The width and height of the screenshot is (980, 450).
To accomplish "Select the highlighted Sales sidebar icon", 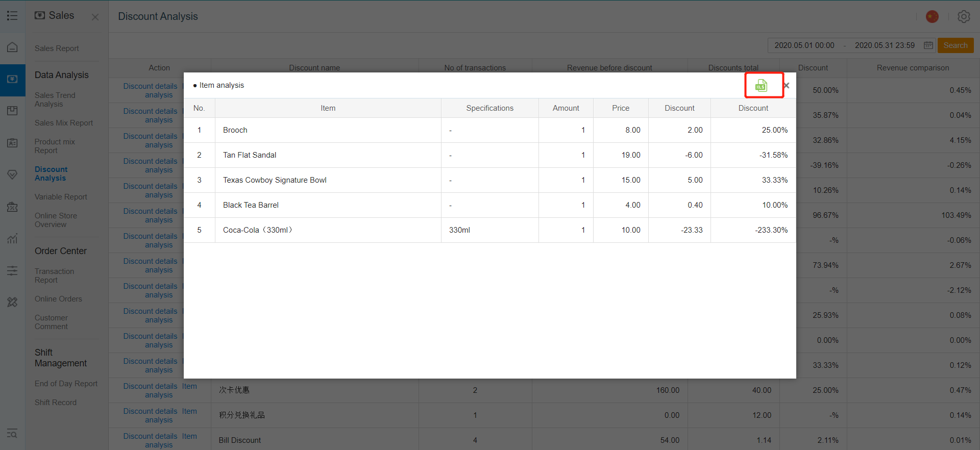I will coord(12,80).
